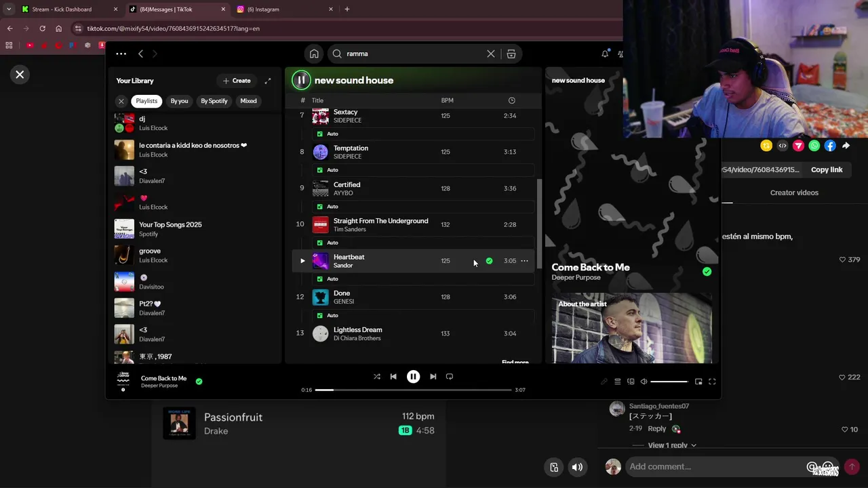The image size is (868, 488).
Task: Filter library by By you
Action: pyautogui.click(x=179, y=101)
